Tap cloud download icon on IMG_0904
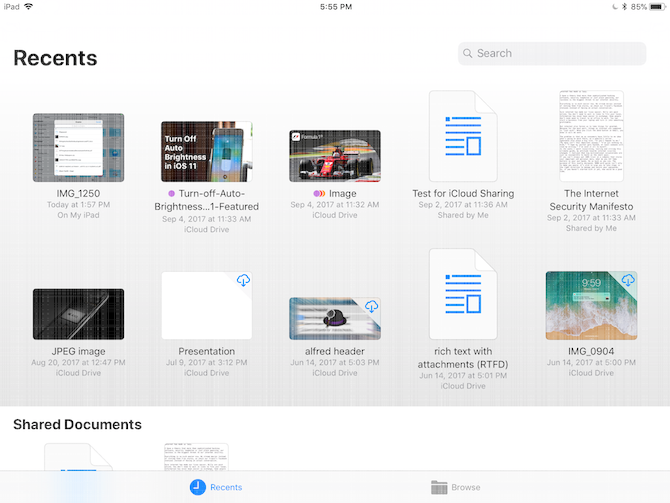 pos(628,280)
